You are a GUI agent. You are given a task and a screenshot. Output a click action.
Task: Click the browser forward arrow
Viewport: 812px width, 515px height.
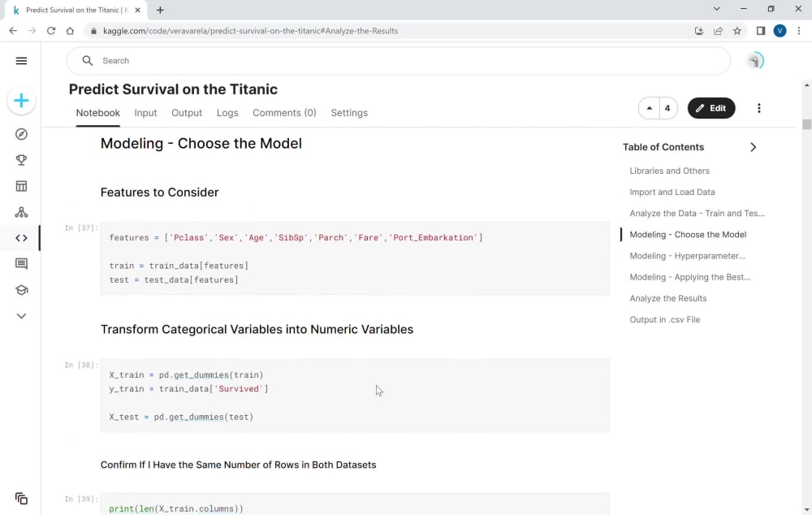32,31
